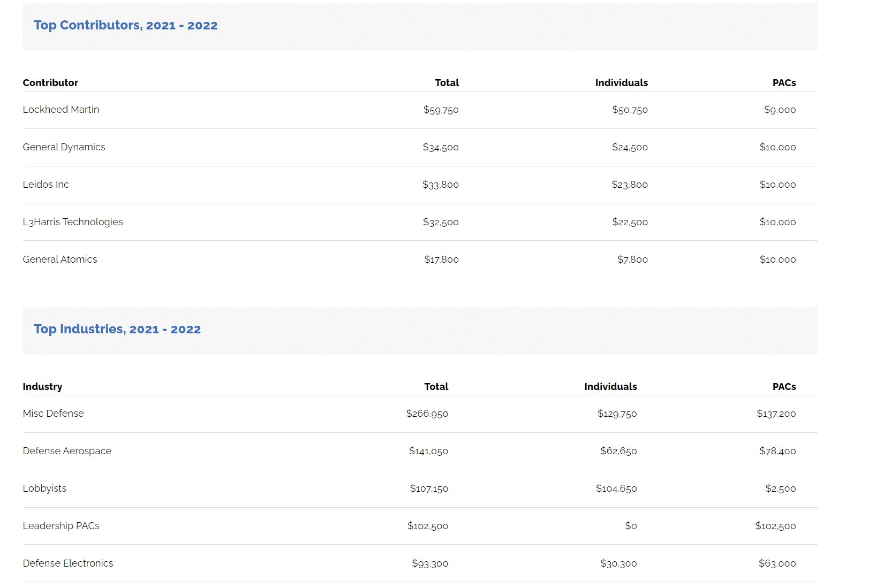Click Defense Aerospace PACs $78,400
Screen dimensions: 869x588
[778, 451]
